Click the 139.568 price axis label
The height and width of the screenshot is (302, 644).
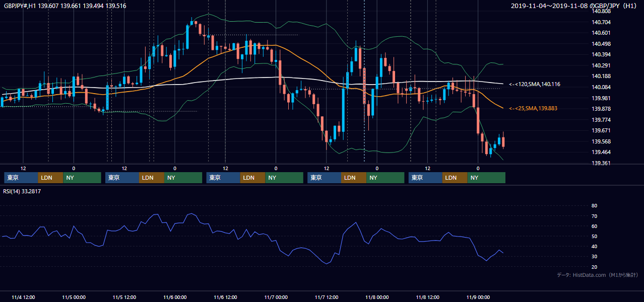click(x=602, y=141)
